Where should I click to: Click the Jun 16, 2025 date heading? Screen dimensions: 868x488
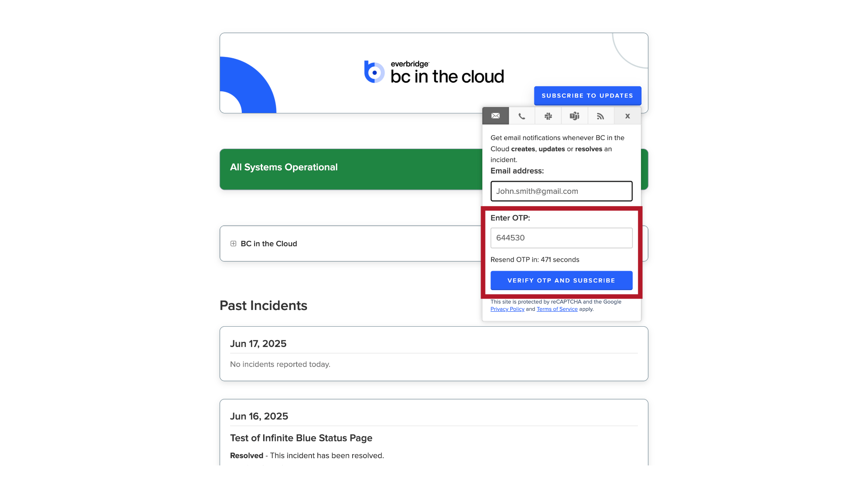tap(259, 417)
